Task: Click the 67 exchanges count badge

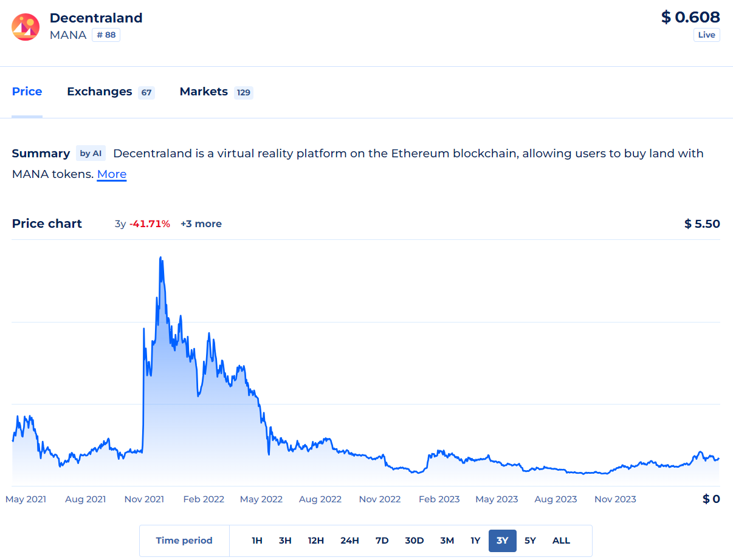Action: click(146, 92)
